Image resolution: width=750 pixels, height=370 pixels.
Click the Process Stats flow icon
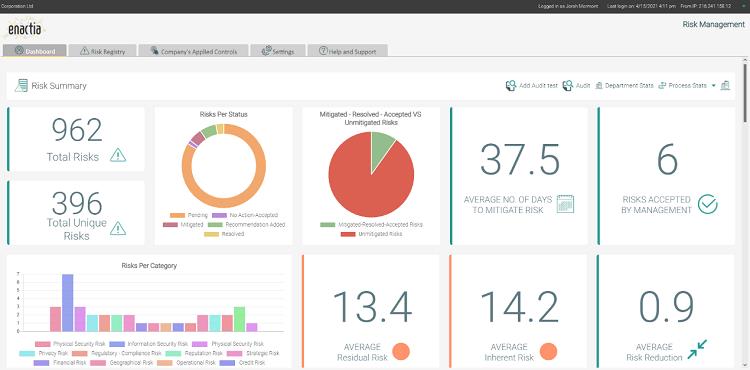pyautogui.click(x=662, y=86)
